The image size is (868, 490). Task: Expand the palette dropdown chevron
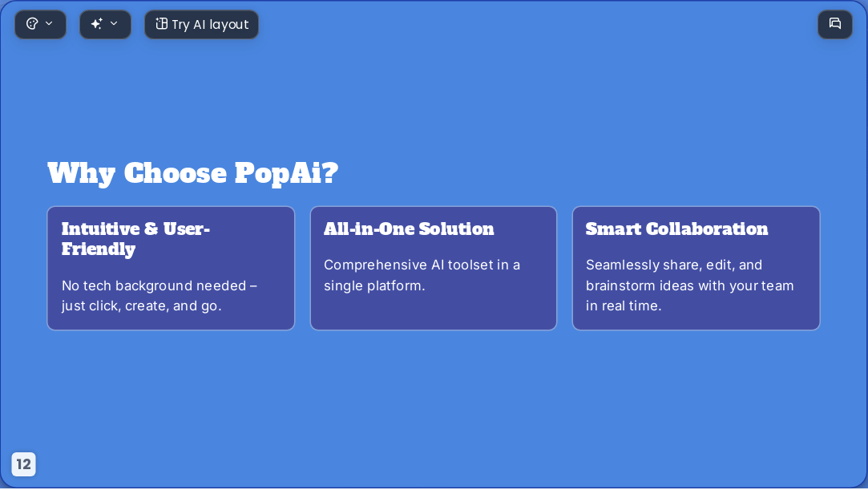pos(49,23)
